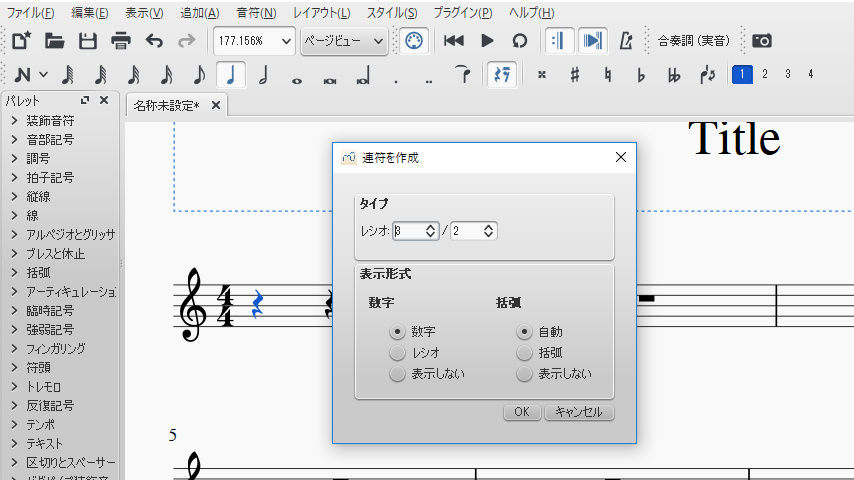The image size is (854, 480).
Task: Toggle the metronome icon
Action: coord(626,41)
